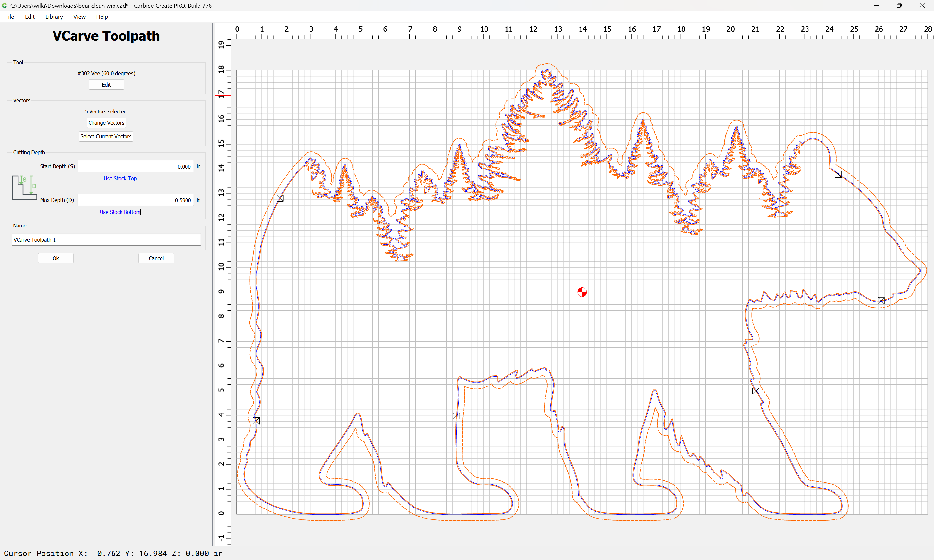Screen dimensions: 934x560
Task: Click the node marker on belly outline
Action: tap(456, 416)
